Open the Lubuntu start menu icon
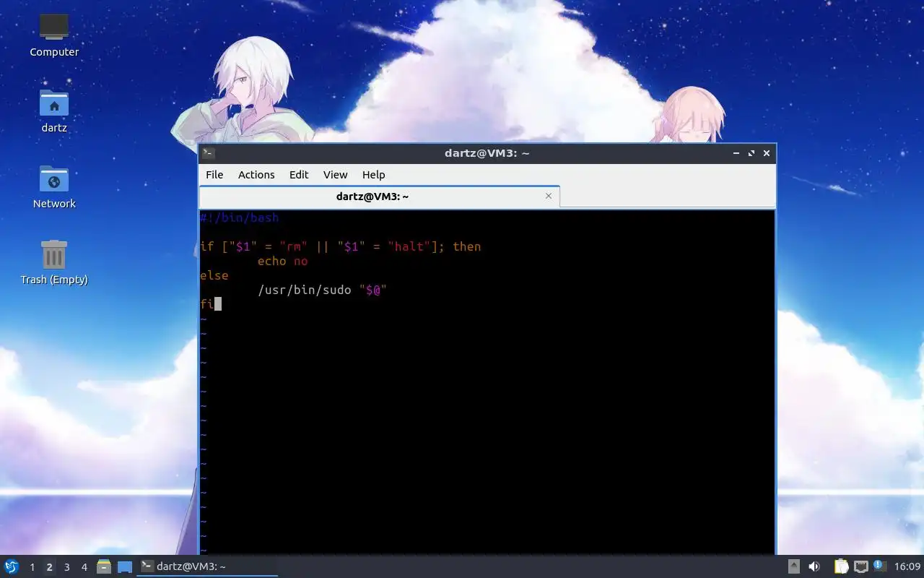 point(11,566)
